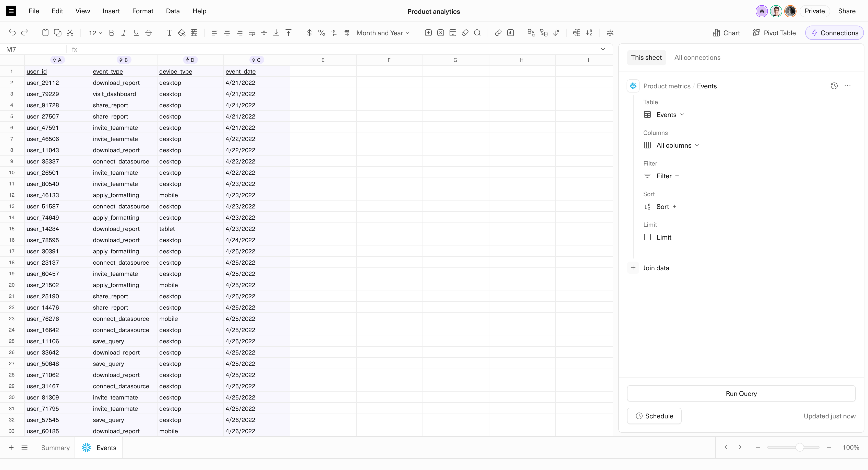
Task: Click the fill color bucket icon
Action: [x=182, y=33]
